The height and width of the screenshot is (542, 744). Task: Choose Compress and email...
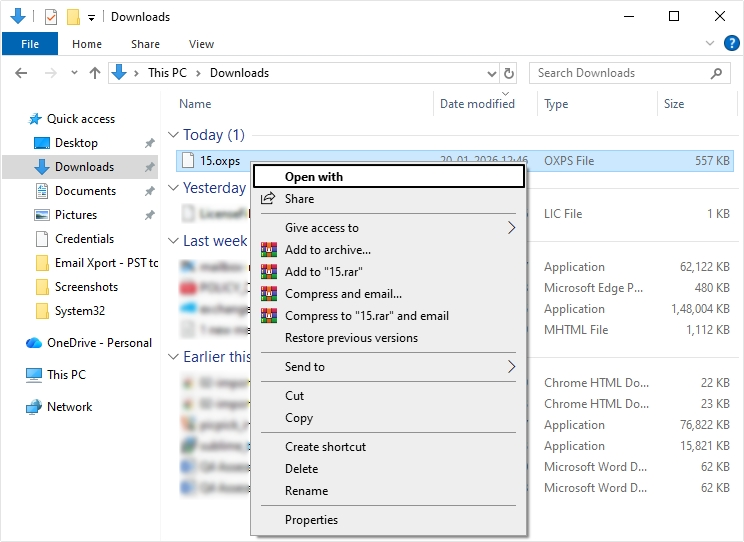(389, 294)
